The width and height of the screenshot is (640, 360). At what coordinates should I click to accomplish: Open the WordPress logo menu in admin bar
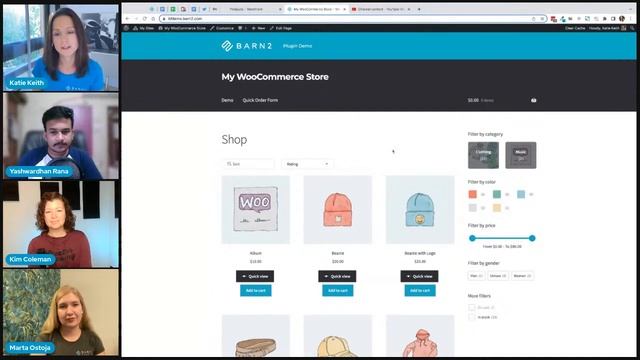click(x=127, y=28)
